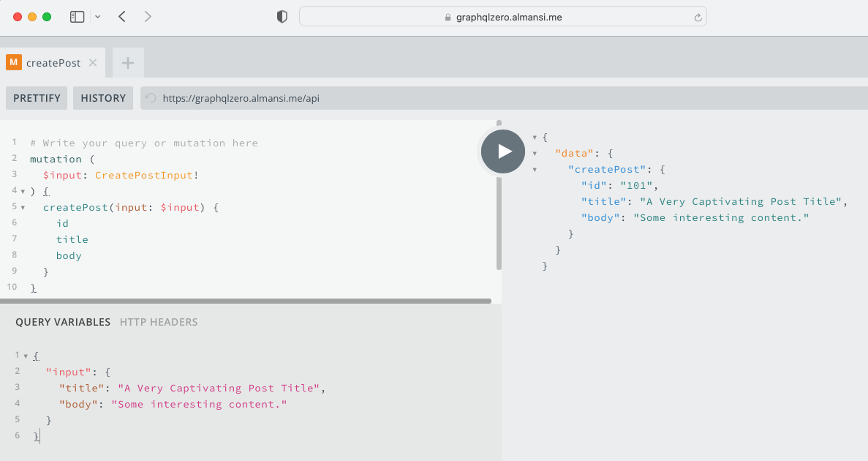The image size is (868, 461).
Task: Click the Safari sidebar toggle icon
Action: tap(77, 16)
